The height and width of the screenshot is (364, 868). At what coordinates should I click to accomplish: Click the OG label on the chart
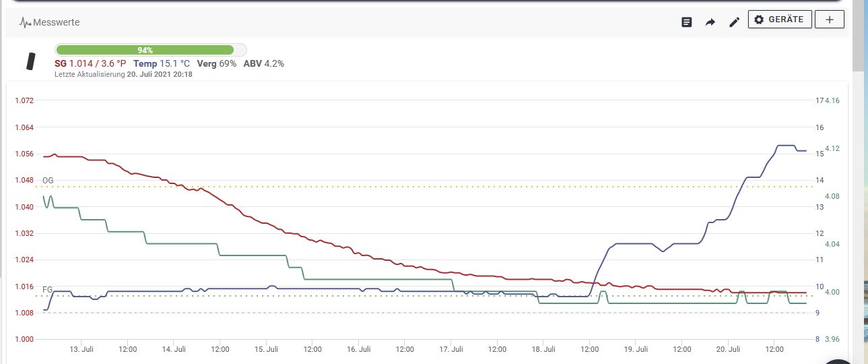point(48,181)
